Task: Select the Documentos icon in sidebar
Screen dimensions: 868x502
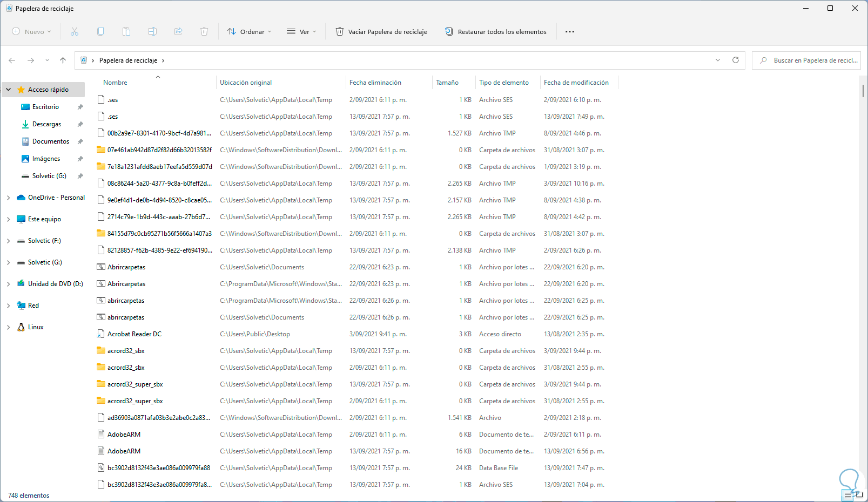Action: [25, 141]
